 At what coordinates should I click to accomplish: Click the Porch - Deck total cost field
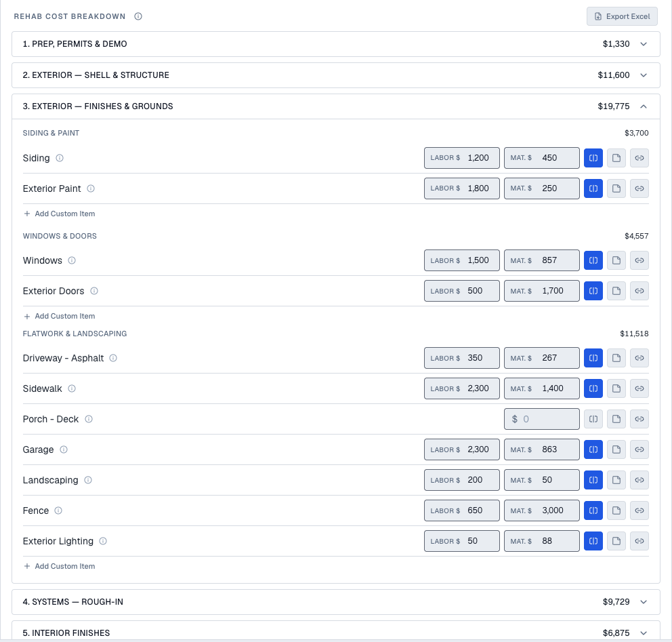(542, 419)
